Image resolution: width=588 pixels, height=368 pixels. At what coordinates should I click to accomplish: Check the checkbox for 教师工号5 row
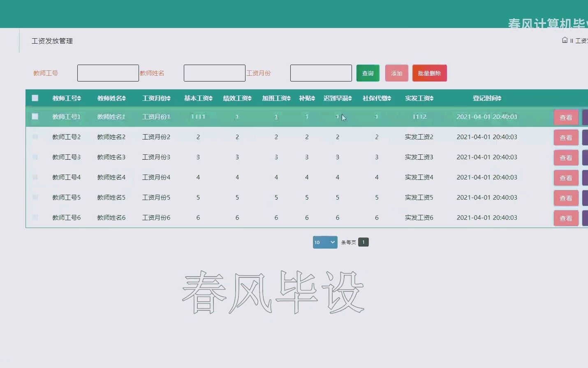pyautogui.click(x=35, y=197)
